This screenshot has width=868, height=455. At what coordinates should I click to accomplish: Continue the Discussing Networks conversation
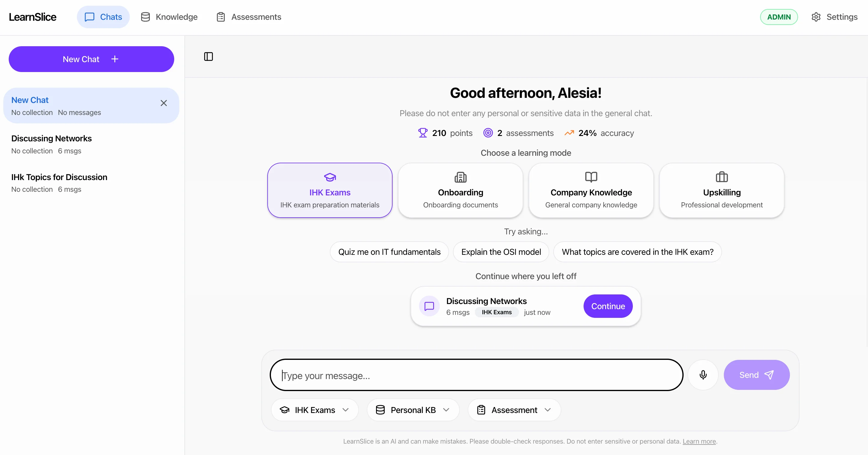point(608,306)
